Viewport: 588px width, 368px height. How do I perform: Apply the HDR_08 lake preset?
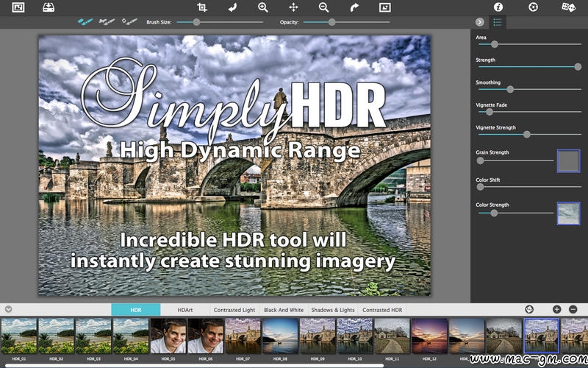(x=280, y=336)
